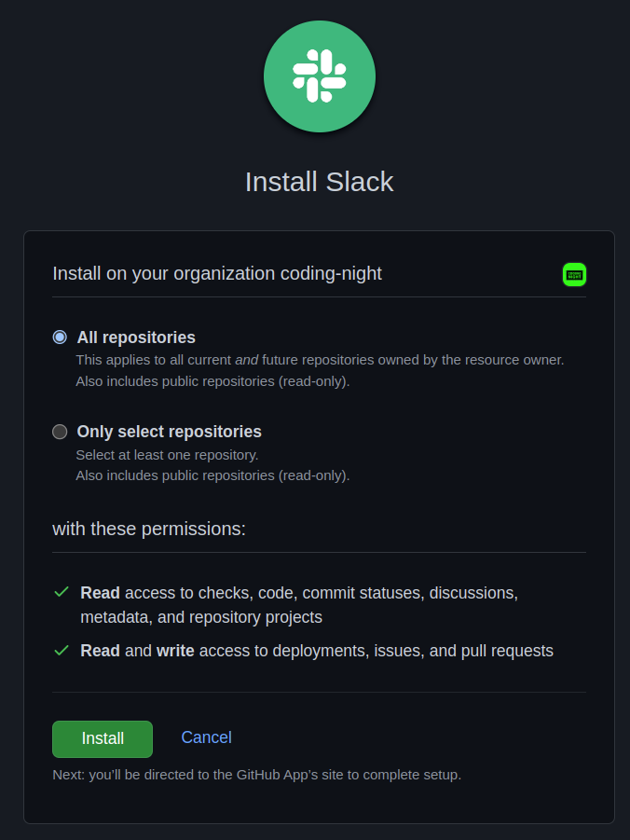630x840 pixels.
Task: Click the coding-night organization avatar icon
Action: coord(574,274)
